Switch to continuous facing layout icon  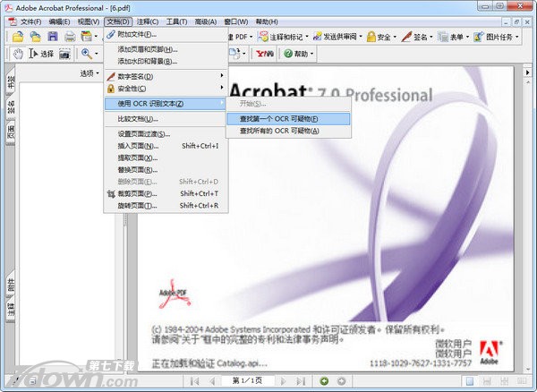(x=505, y=381)
